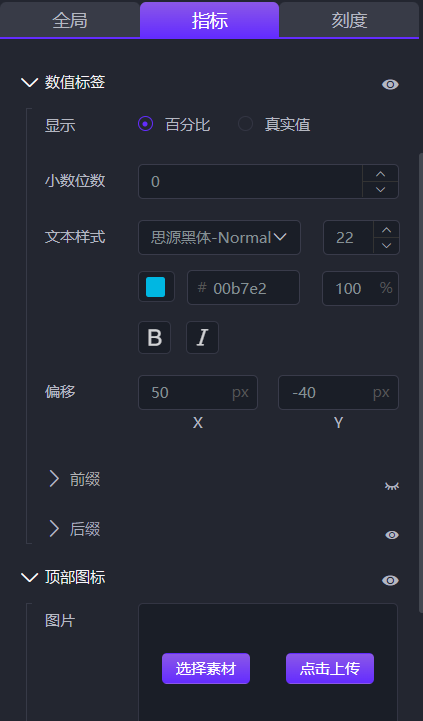Expand the 后缀 section
The height and width of the screenshot is (721, 423).
(x=54, y=528)
